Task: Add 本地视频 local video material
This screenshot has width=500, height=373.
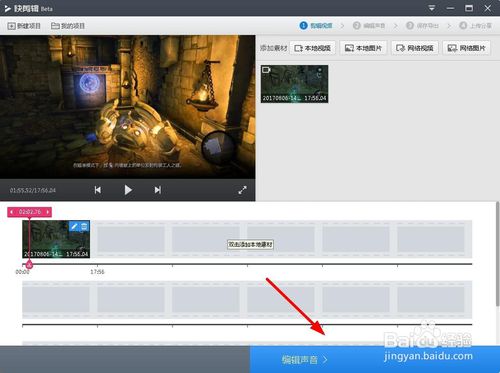Action: pyautogui.click(x=313, y=48)
